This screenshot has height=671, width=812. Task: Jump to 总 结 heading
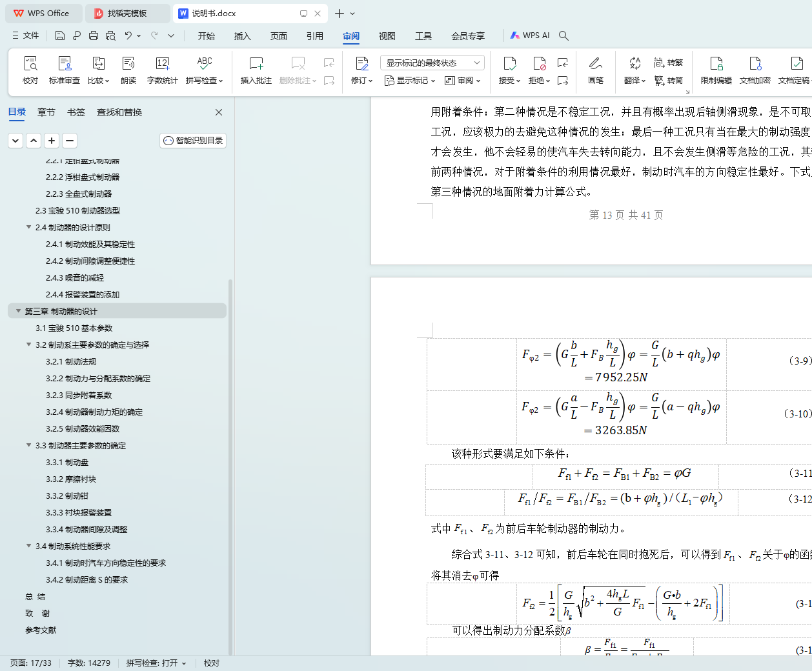36,596
